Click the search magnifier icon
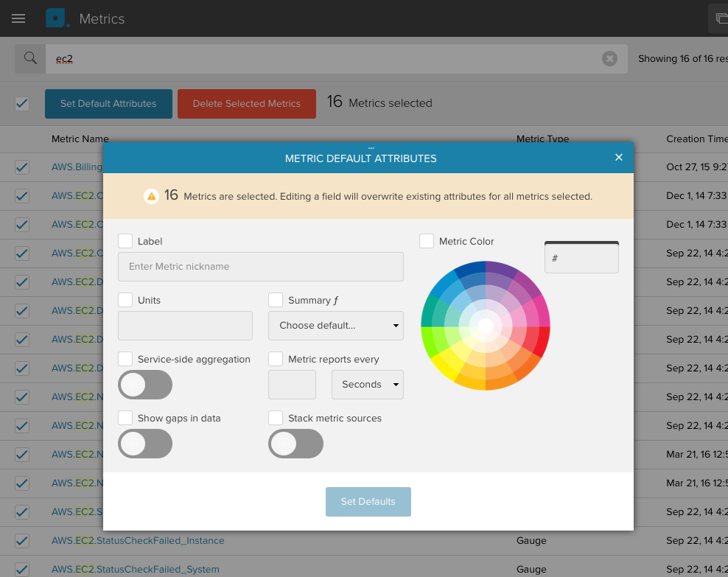The image size is (728, 577). [x=30, y=58]
